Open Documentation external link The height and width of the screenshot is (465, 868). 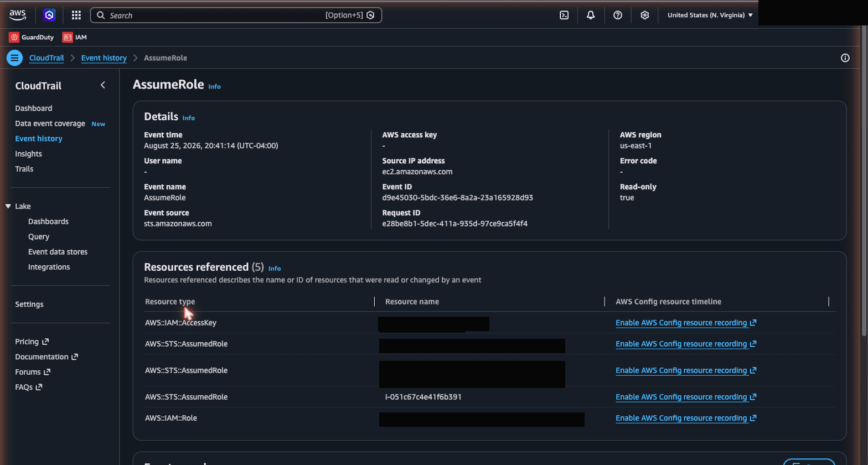pos(46,357)
